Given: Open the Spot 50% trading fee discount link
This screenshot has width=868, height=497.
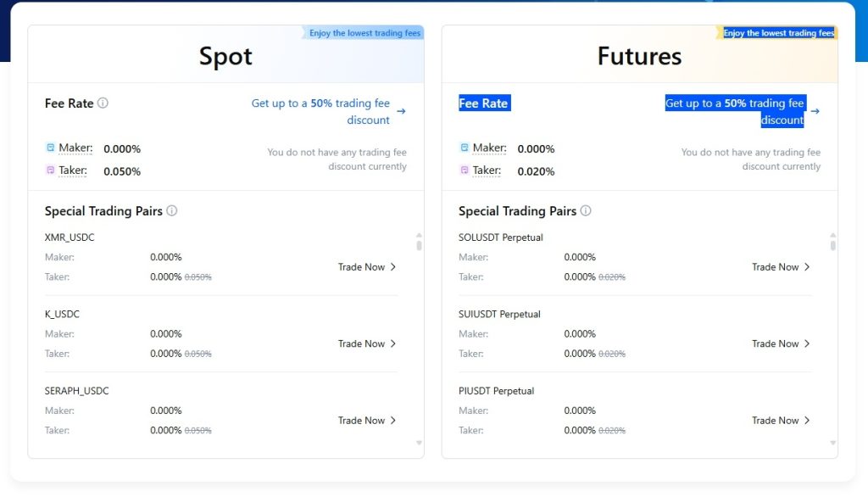Looking at the screenshot, I should coord(322,111).
